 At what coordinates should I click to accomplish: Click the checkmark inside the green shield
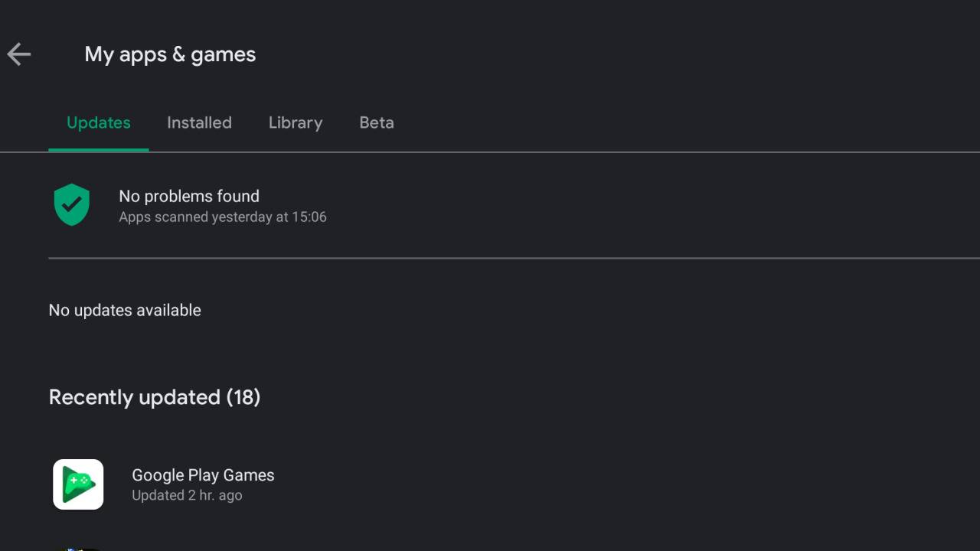pyautogui.click(x=72, y=204)
